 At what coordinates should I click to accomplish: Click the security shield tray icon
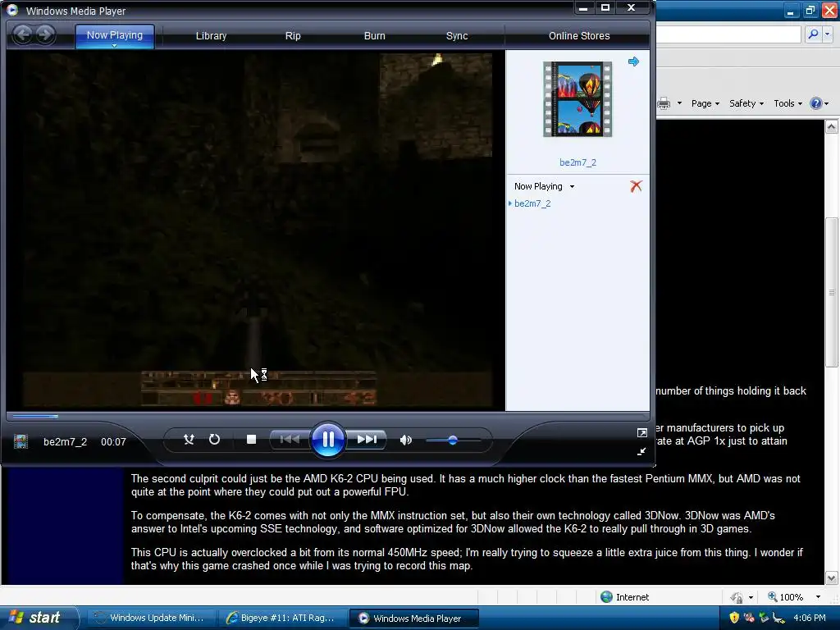coord(734,618)
